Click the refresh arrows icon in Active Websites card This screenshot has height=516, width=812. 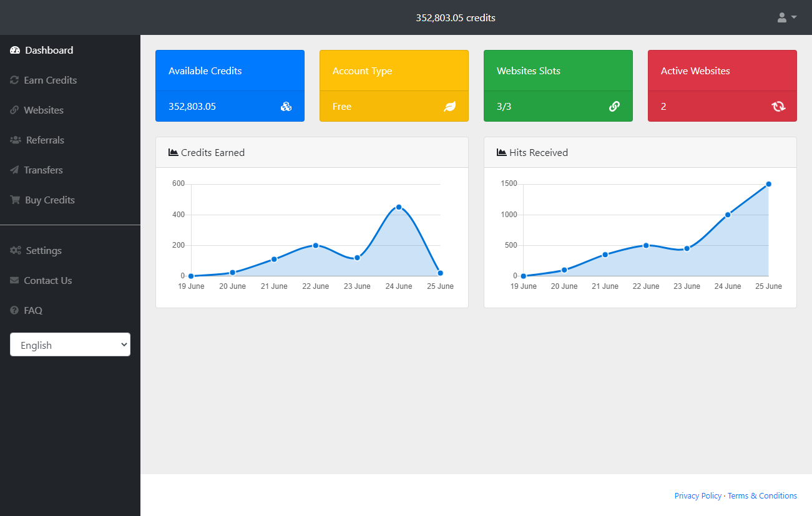[x=778, y=107]
